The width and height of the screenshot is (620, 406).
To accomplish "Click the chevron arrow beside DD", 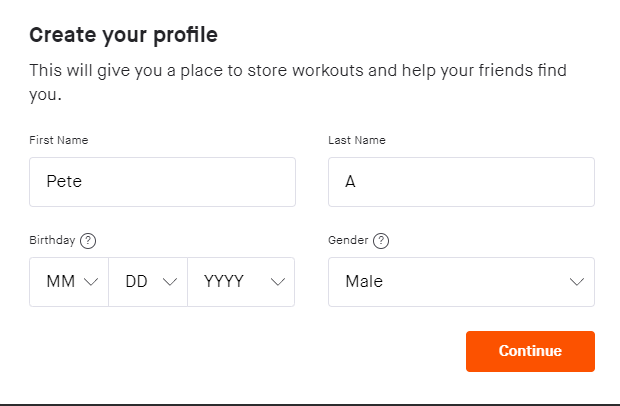I will [x=169, y=282].
